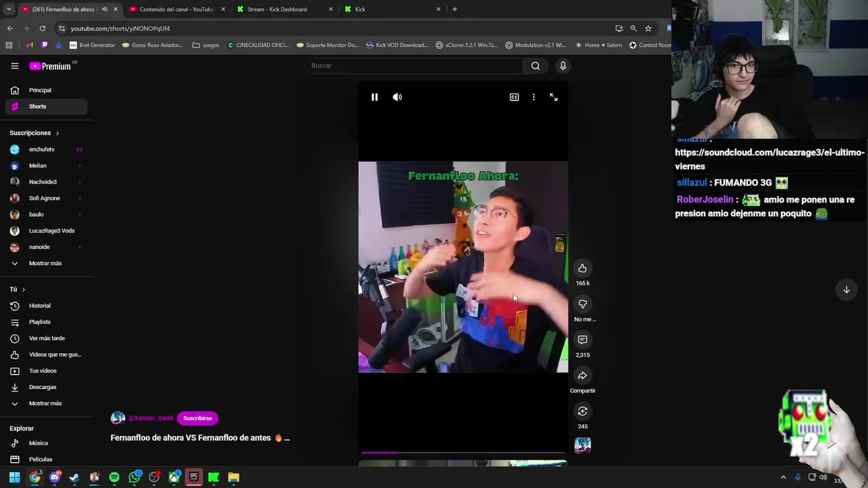Click the remix button showing 245
Image resolution: width=868 pixels, height=488 pixels.
click(x=583, y=411)
